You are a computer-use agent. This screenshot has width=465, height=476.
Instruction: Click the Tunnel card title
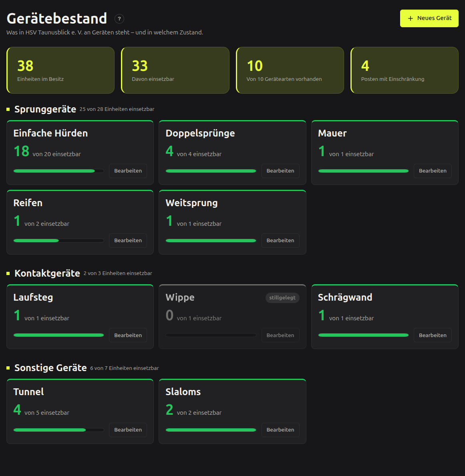(x=28, y=392)
